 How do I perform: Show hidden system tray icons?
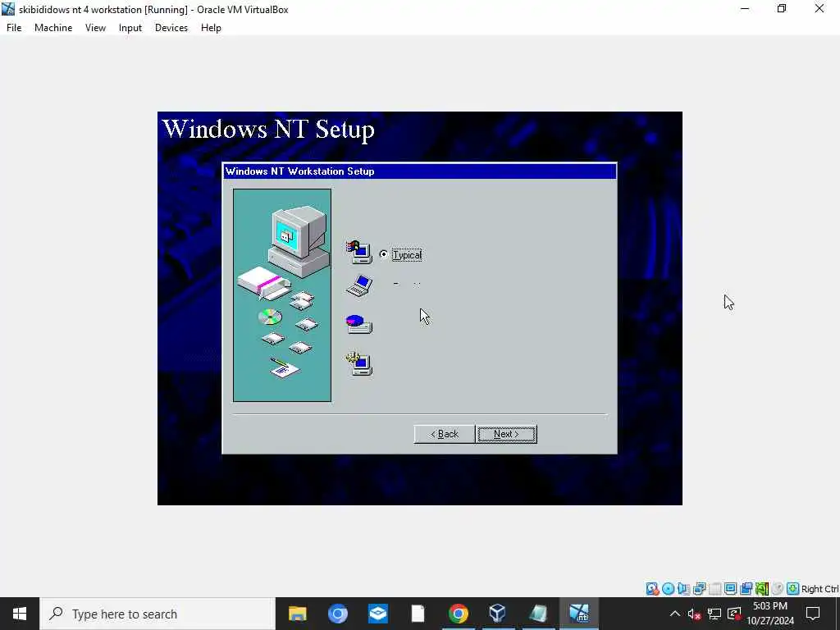[675, 614]
